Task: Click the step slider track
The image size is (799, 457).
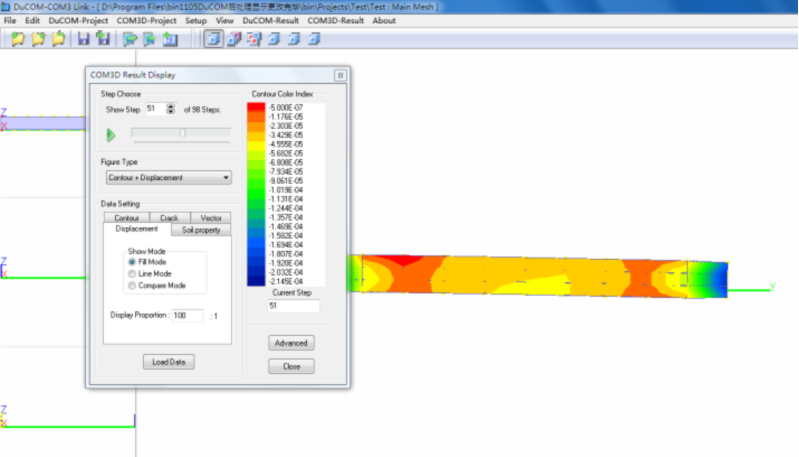Action: (182, 133)
